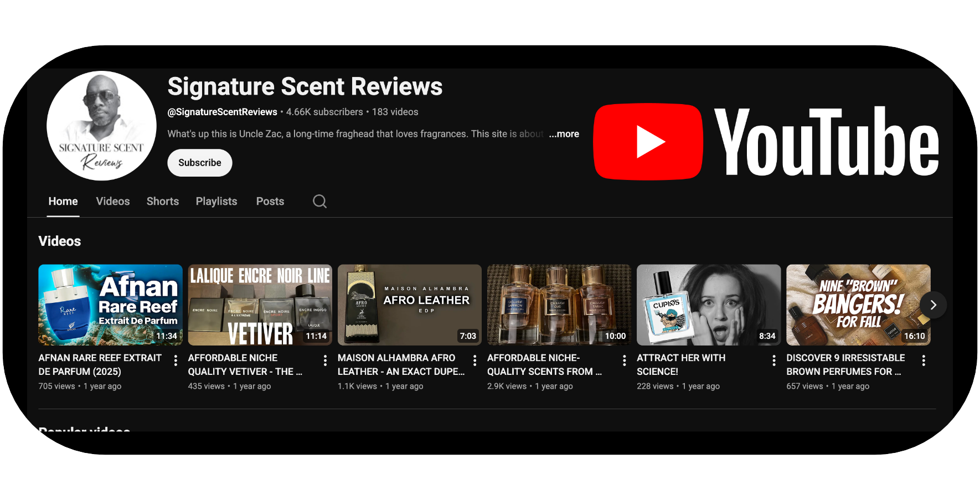The height and width of the screenshot is (500, 980).
Task: Subscribe to Signature Scent Reviews channel
Action: [200, 163]
